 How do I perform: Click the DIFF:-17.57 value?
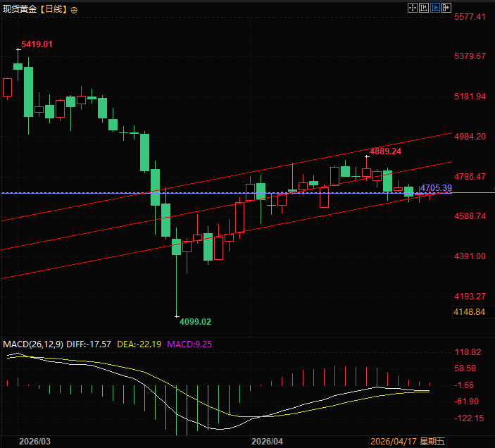(89, 344)
